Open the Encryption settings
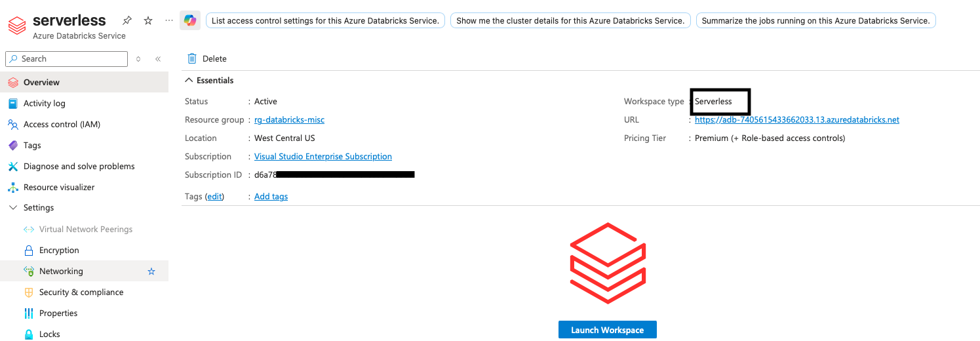Viewport: 980px width, 341px height. point(84,251)
